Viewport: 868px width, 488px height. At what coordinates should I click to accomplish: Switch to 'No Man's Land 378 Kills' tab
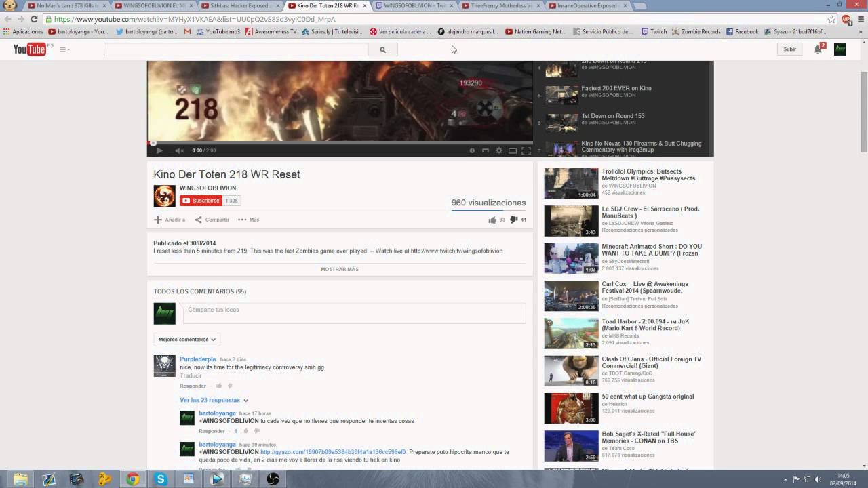tap(65, 5)
